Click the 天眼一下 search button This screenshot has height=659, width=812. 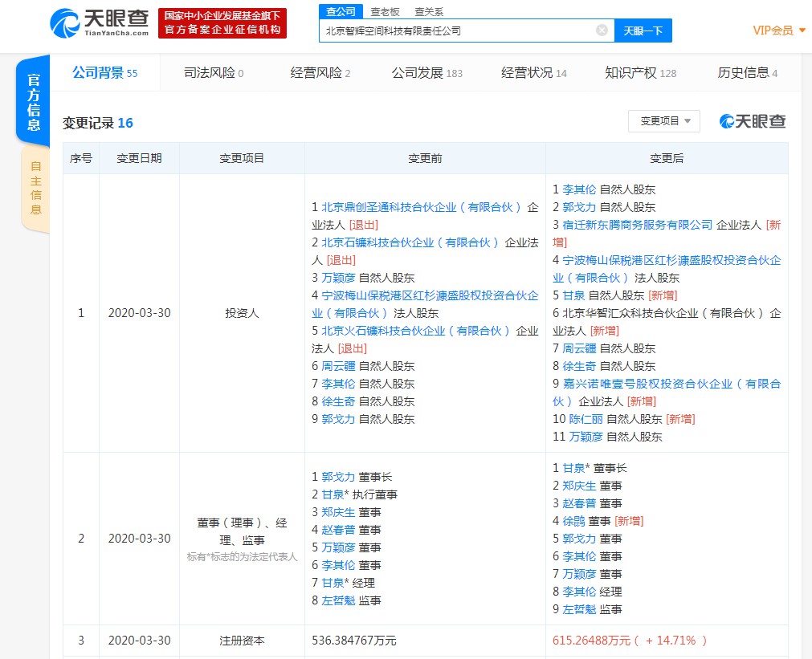coord(643,31)
